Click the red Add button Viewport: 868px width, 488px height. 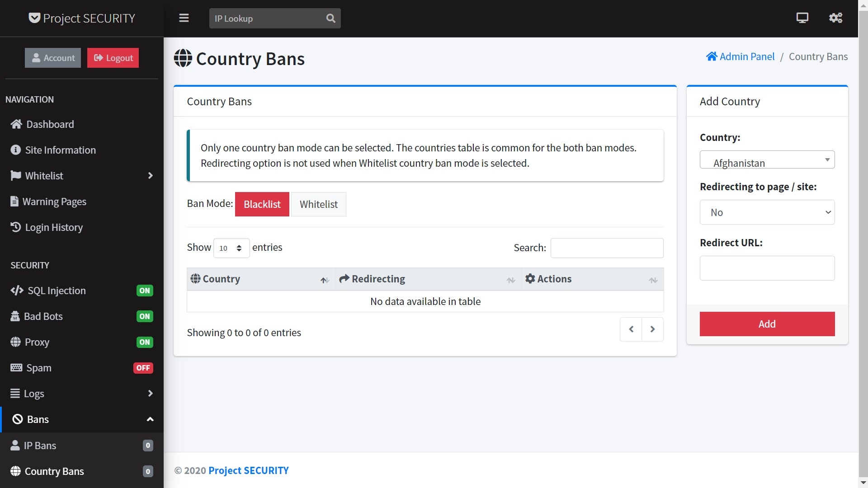click(x=767, y=324)
